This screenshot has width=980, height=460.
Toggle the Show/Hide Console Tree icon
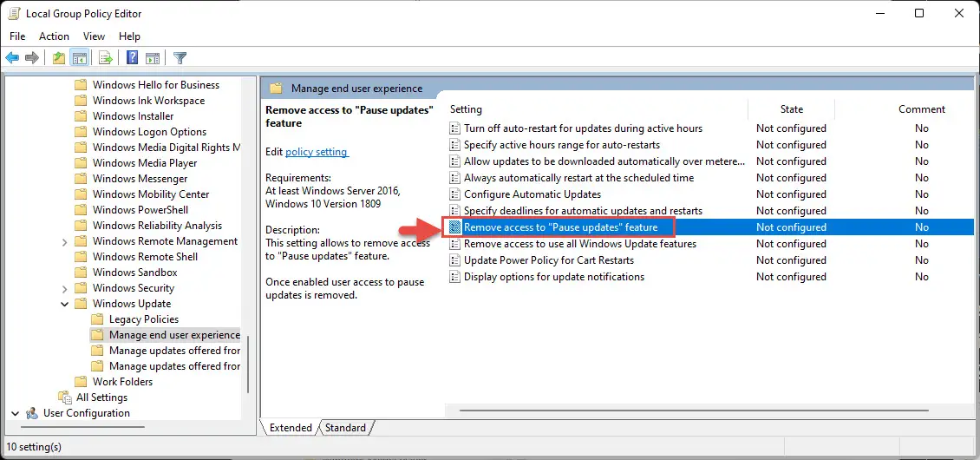(79, 58)
